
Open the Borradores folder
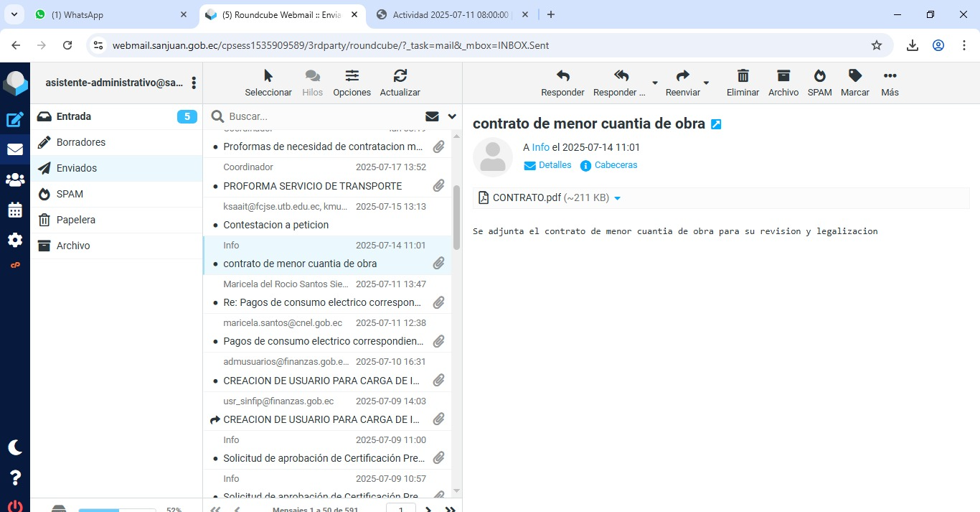tap(81, 142)
